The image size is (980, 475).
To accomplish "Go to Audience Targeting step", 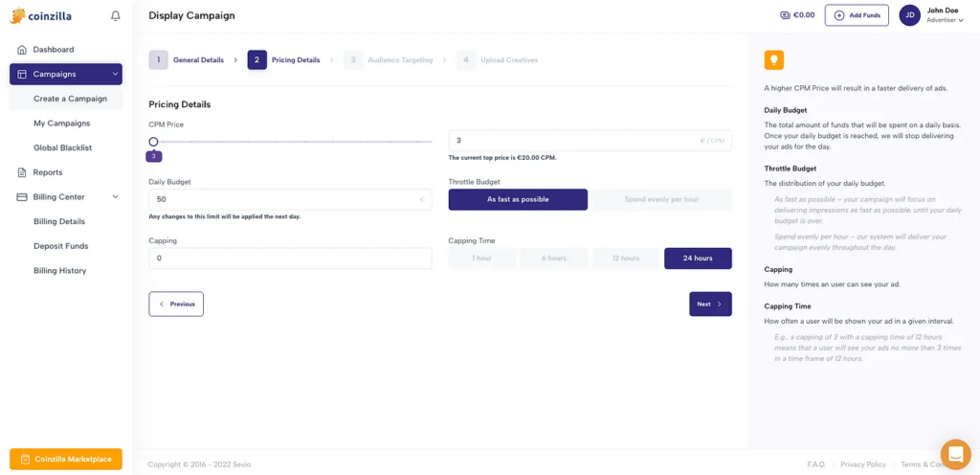I will 400,60.
